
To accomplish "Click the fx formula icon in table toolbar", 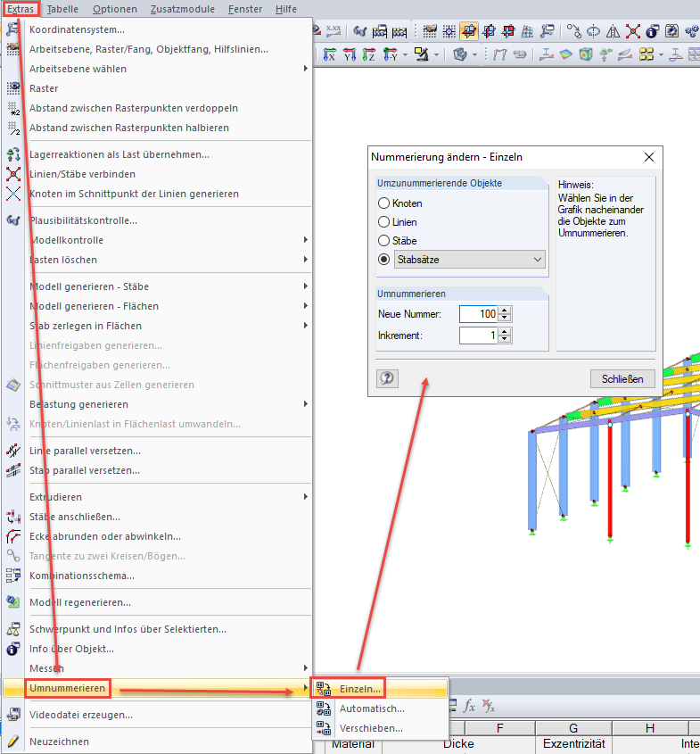I will 469,706.
